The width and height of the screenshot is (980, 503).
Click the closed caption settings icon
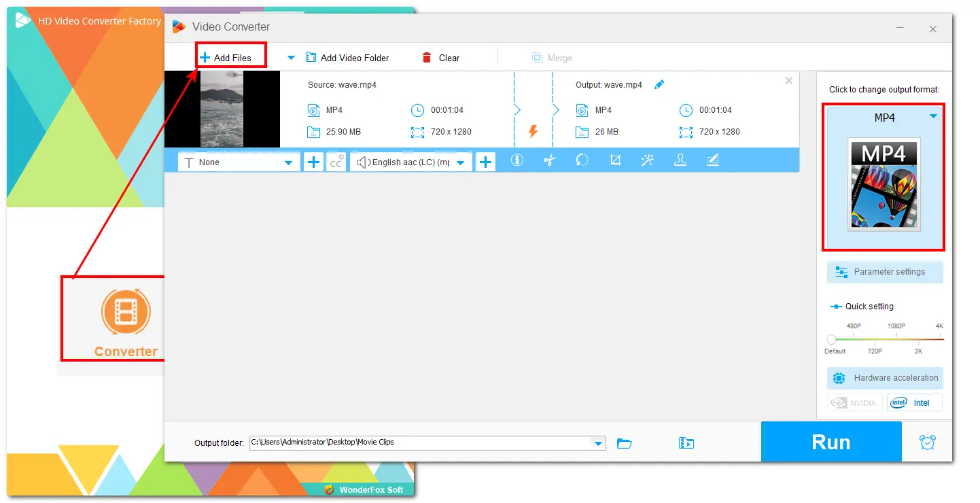(336, 162)
